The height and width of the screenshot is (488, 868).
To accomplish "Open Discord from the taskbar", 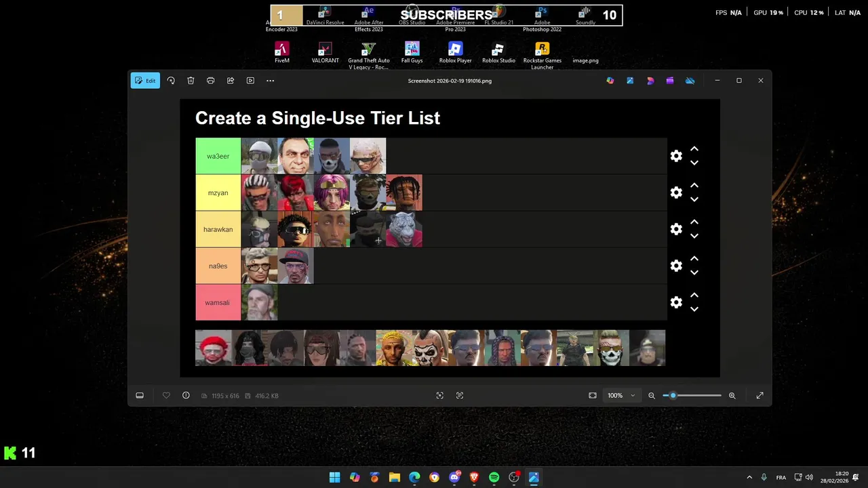I will coord(454,477).
